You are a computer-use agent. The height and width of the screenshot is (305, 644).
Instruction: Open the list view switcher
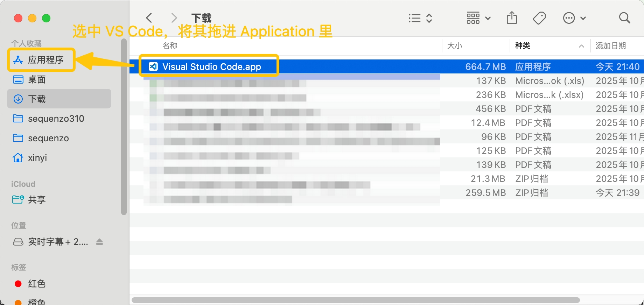pyautogui.click(x=420, y=18)
